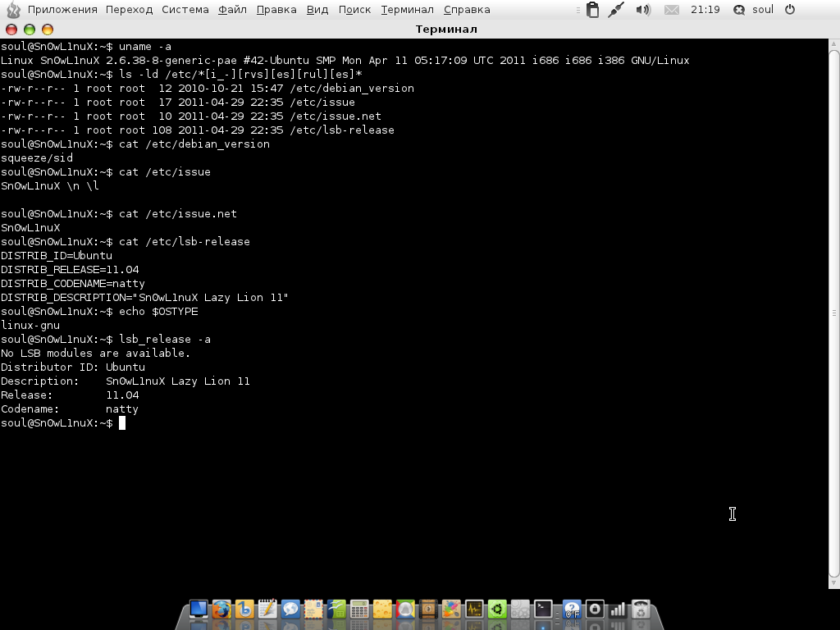Click the uname -a command line

pos(86,47)
